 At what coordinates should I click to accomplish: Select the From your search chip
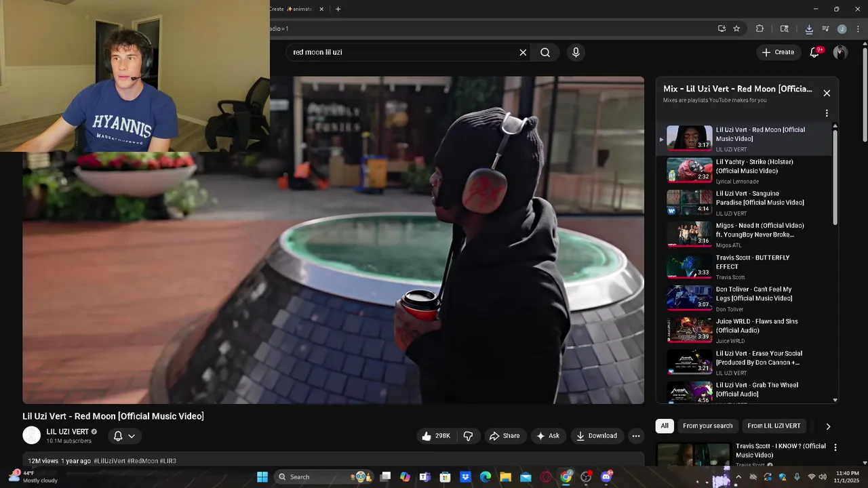point(708,426)
